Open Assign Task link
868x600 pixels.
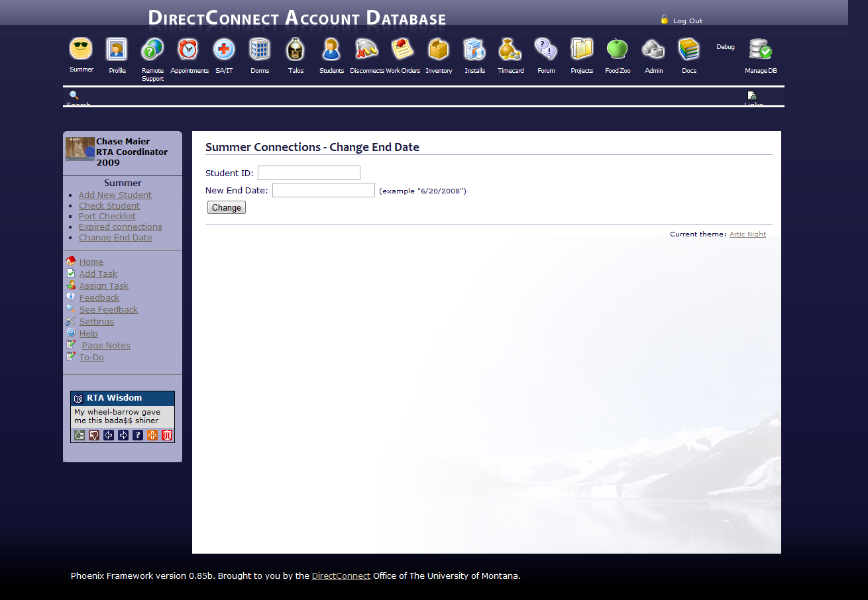(x=104, y=285)
